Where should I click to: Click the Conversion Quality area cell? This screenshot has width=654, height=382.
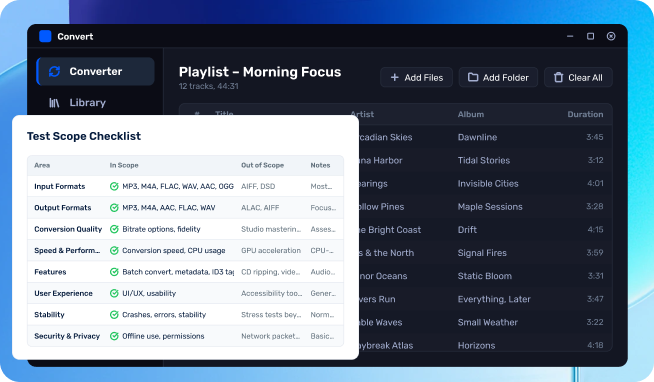pyautogui.click(x=68, y=229)
